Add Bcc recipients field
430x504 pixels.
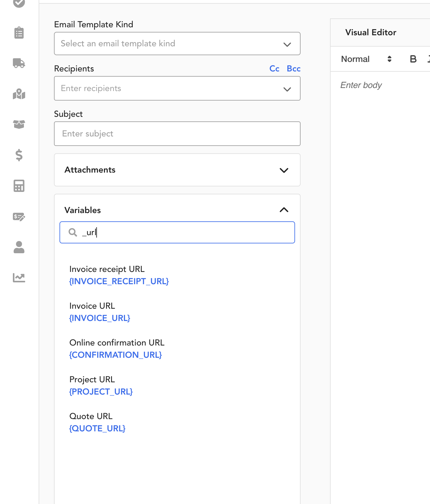[x=294, y=69]
